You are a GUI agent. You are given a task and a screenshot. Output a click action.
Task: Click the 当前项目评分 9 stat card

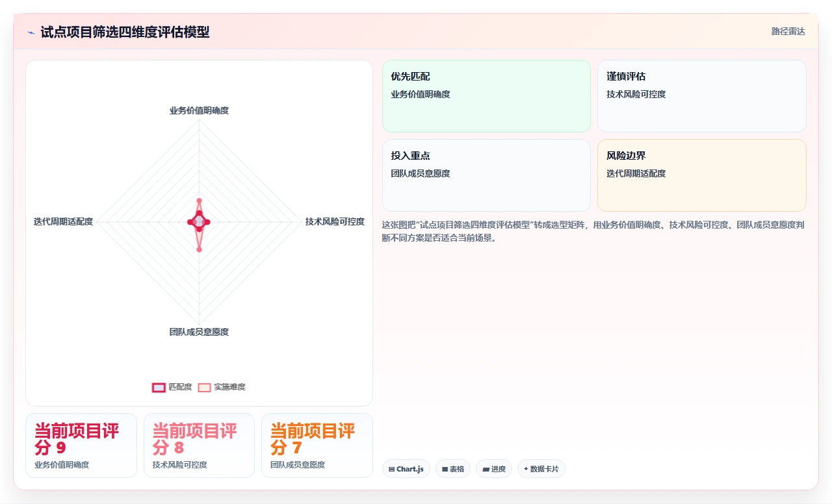[81, 446]
